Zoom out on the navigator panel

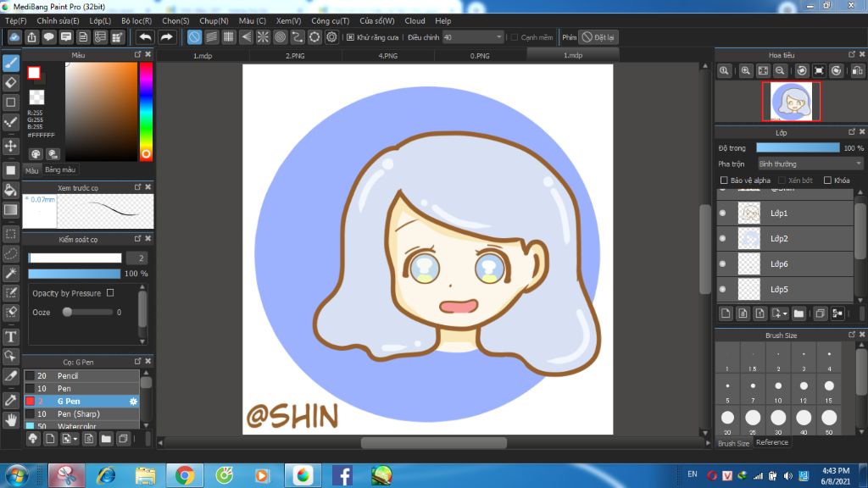click(x=780, y=71)
